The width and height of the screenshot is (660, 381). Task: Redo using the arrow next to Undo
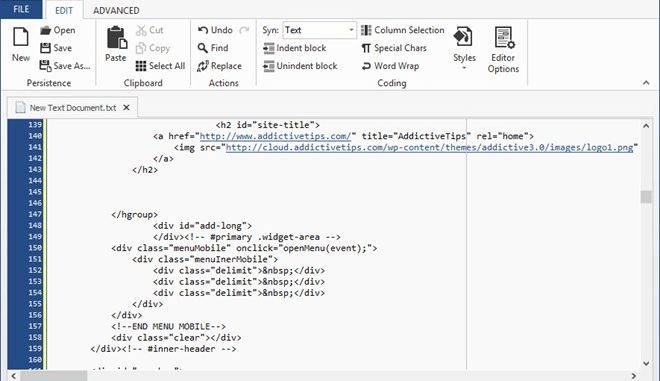pos(244,30)
